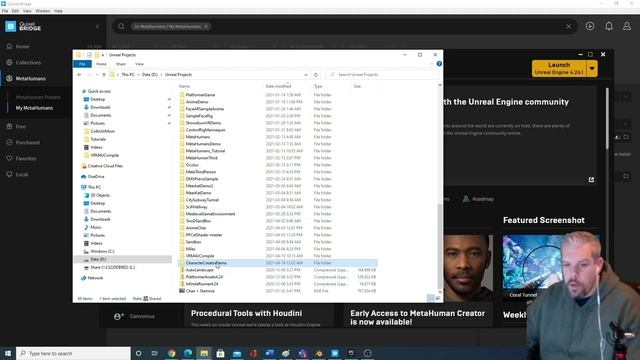Screen dimensions: 640x360
Task: Select the AnimeDemo folder
Action: [x=197, y=102]
